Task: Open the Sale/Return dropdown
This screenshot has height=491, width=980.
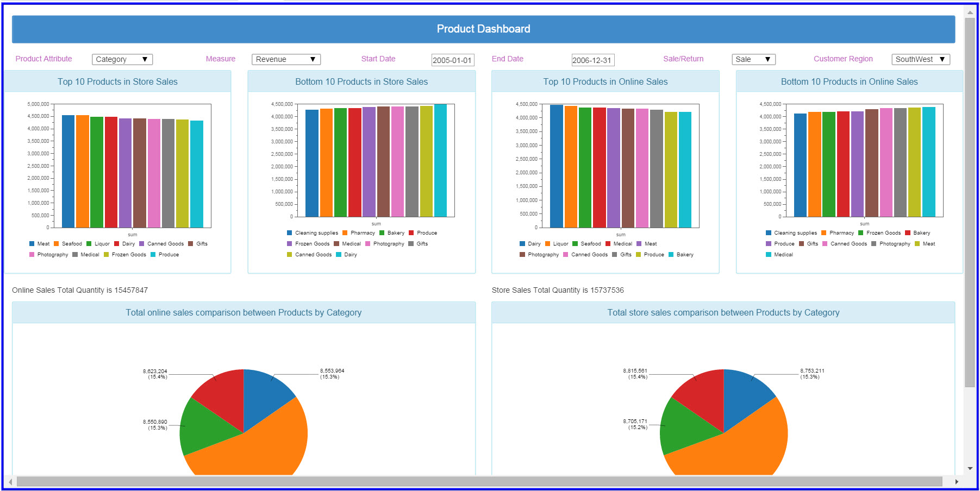Action: point(753,59)
